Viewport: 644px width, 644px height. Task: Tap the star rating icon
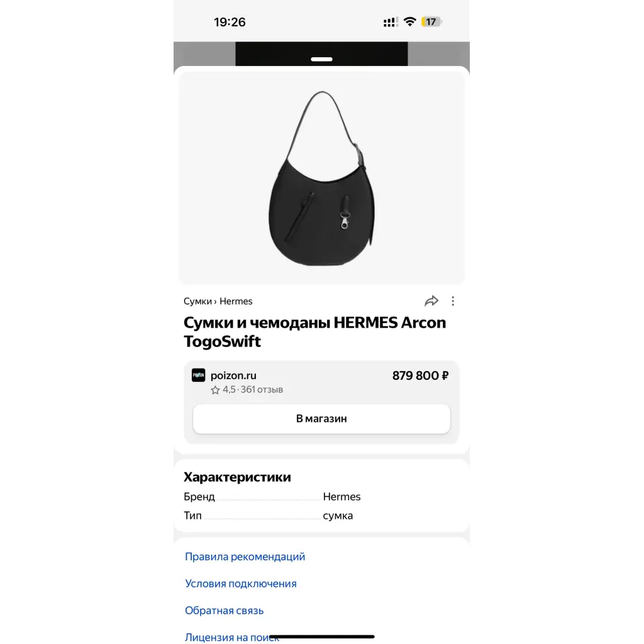(x=215, y=390)
